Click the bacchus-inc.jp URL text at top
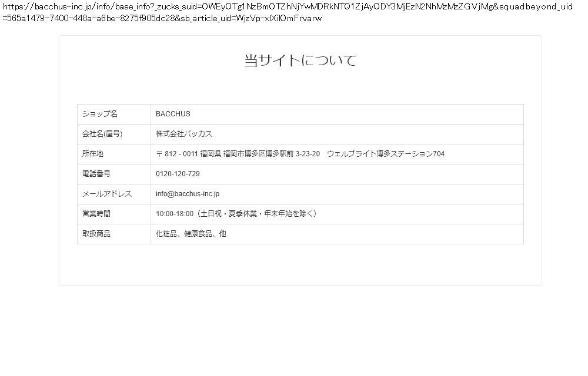Image resolution: width=588 pixels, height=376 pixels. pos(54,6)
